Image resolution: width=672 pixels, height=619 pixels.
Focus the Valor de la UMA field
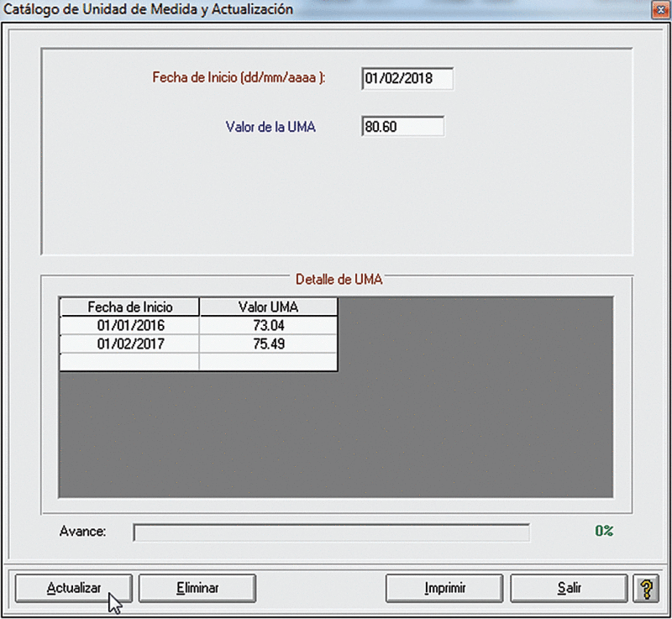403,127
